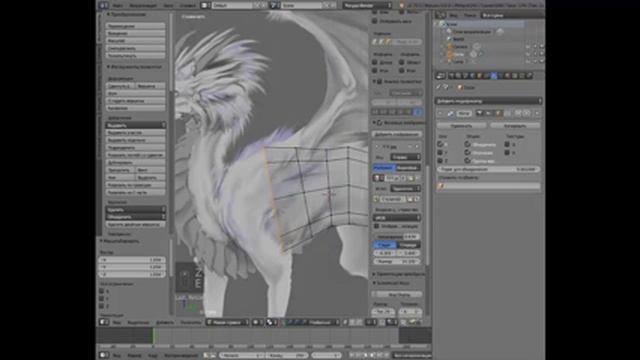Click the Mirror modifier wrench icon
Image resolution: width=640 pixels, height=360 pixels.
451,113
